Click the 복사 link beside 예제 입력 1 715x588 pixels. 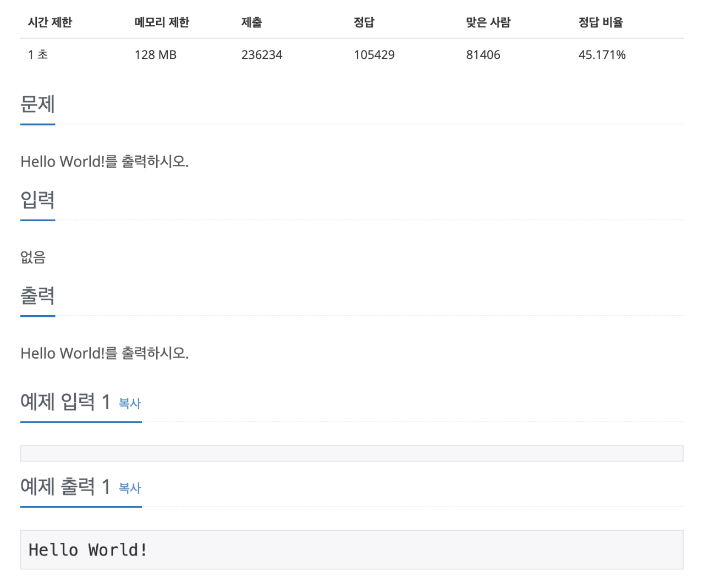click(x=130, y=403)
